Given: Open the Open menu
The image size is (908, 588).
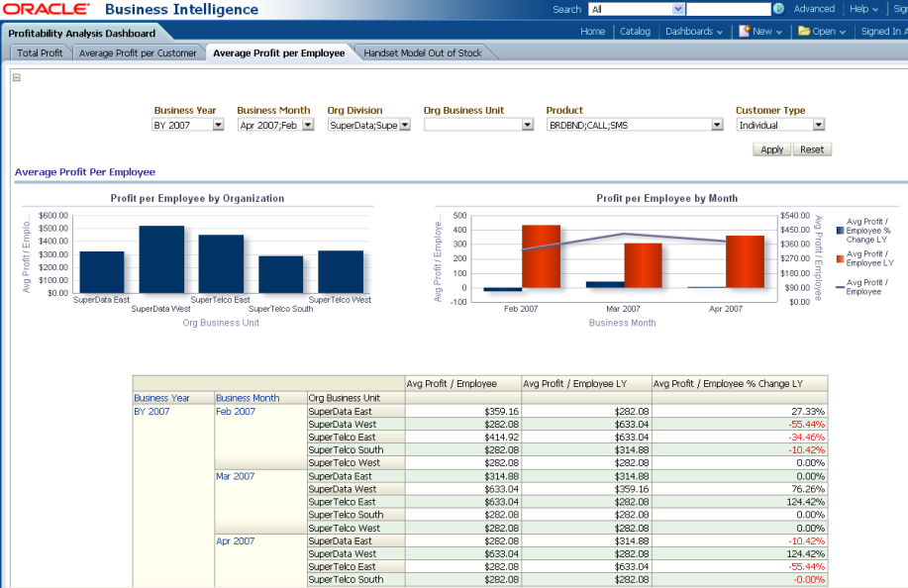Looking at the screenshot, I should pyautogui.click(x=829, y=32).
